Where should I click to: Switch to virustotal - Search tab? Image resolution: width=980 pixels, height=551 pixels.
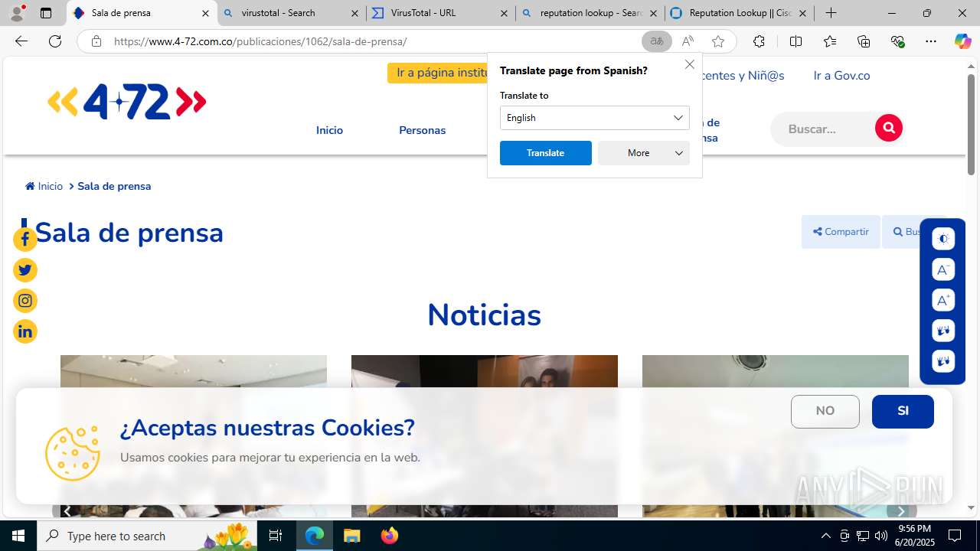tap(291, 13)
